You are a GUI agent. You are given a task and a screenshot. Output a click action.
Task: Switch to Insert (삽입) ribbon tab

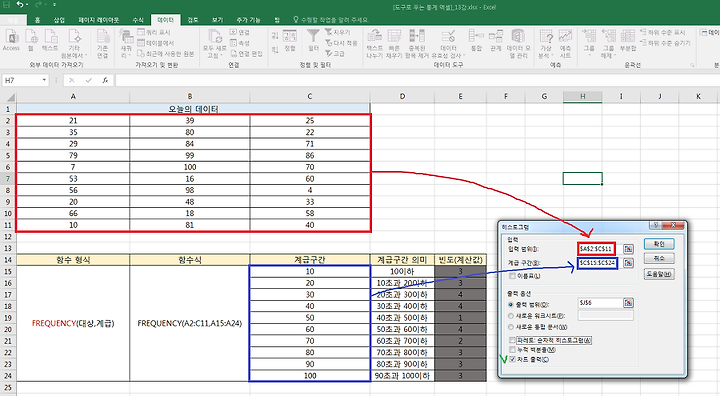(x=59, y=20)
